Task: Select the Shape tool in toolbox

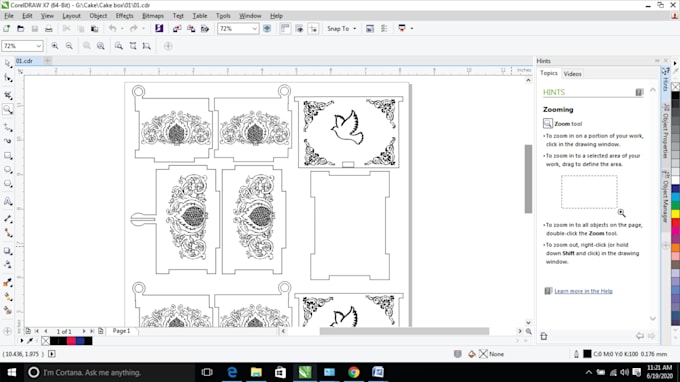Action: [x=8, y=78]
